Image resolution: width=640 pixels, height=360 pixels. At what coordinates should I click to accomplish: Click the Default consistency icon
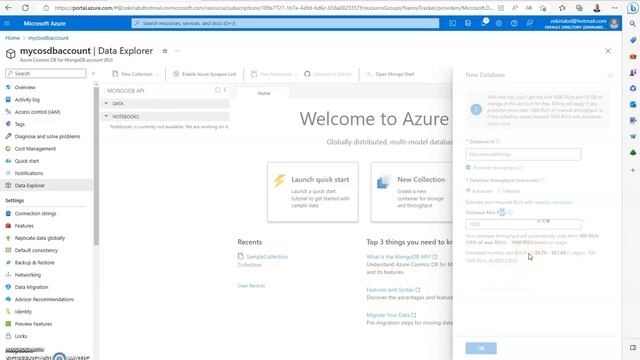tap(8, 250)
